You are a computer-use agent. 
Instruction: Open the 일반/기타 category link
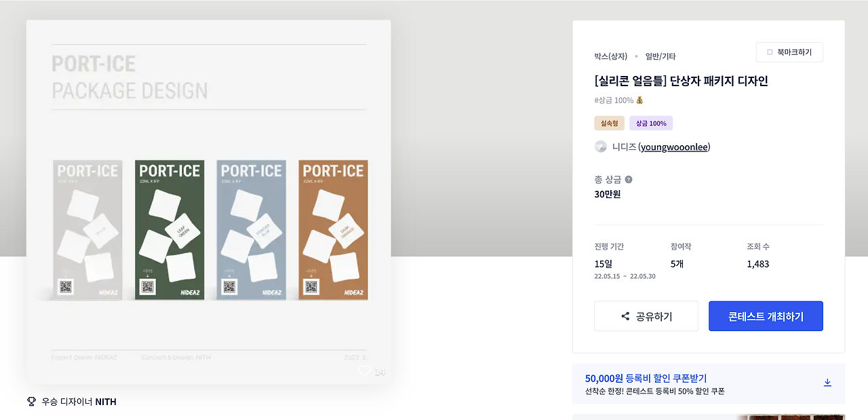tap(658, 56)
